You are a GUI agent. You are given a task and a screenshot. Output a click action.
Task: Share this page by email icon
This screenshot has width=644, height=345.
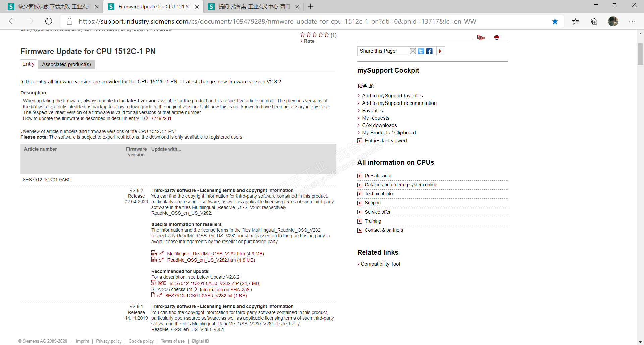click(413, 51)
